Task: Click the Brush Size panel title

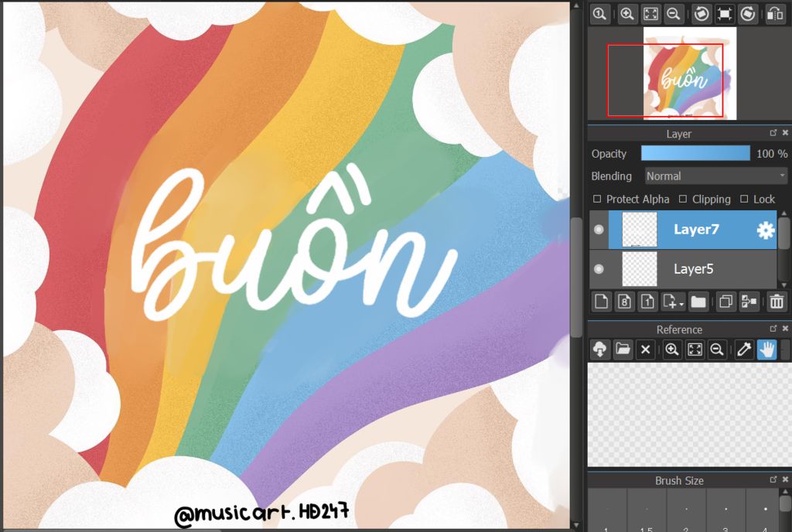Action: coord(679,480)
